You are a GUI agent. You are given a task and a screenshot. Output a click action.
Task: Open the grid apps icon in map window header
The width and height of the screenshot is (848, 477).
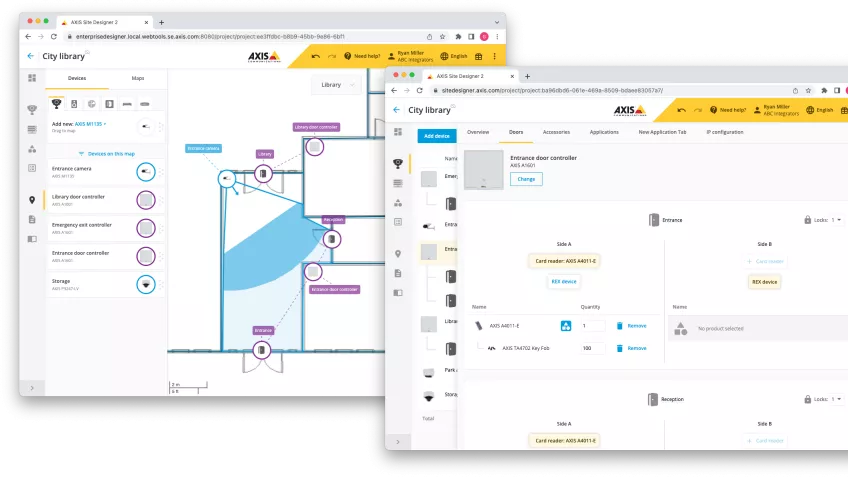tap(479, 56)
